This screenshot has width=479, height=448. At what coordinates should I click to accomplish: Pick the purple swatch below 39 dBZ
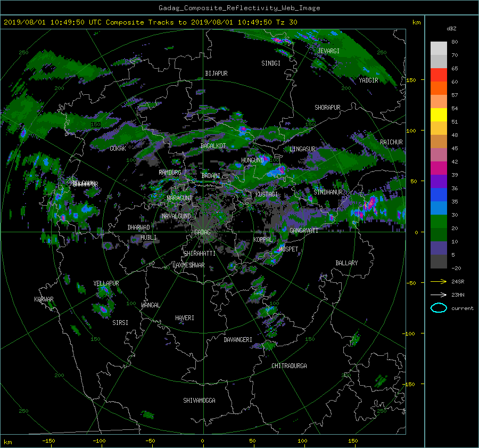439,181
